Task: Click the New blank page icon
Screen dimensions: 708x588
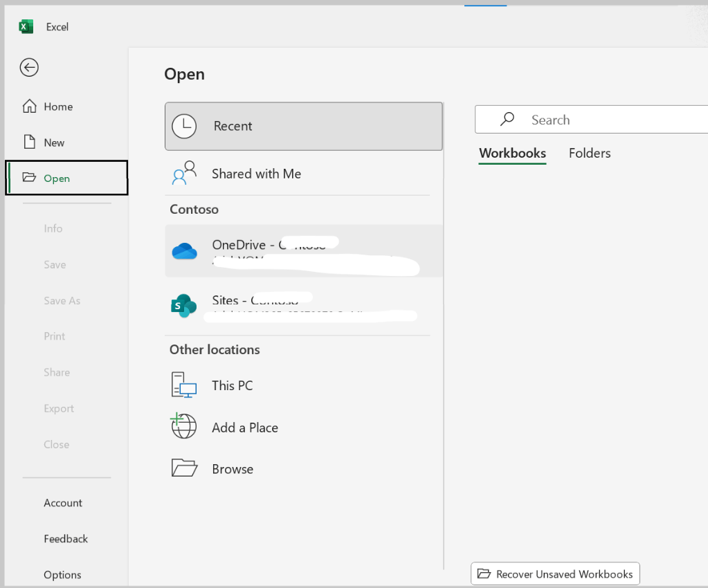Action: click(29, 142)
